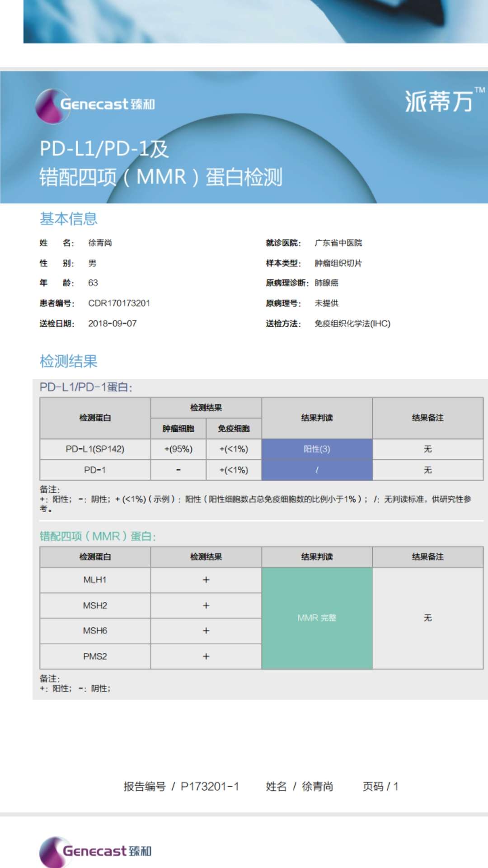Select PD-L1 immune cell result +(<1%)

[x=234, y=449]
